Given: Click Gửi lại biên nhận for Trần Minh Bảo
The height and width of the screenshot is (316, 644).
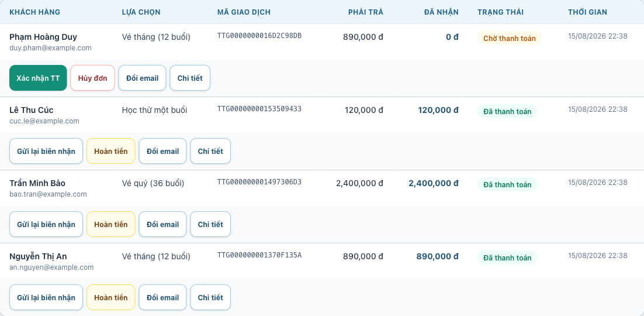Looking at the screenshot, I should click(46, 224).
